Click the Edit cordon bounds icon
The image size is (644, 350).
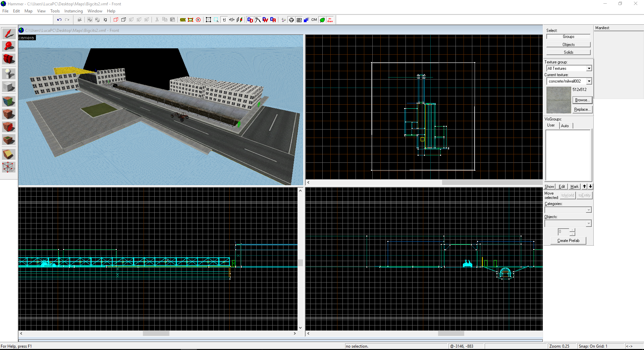191,20
